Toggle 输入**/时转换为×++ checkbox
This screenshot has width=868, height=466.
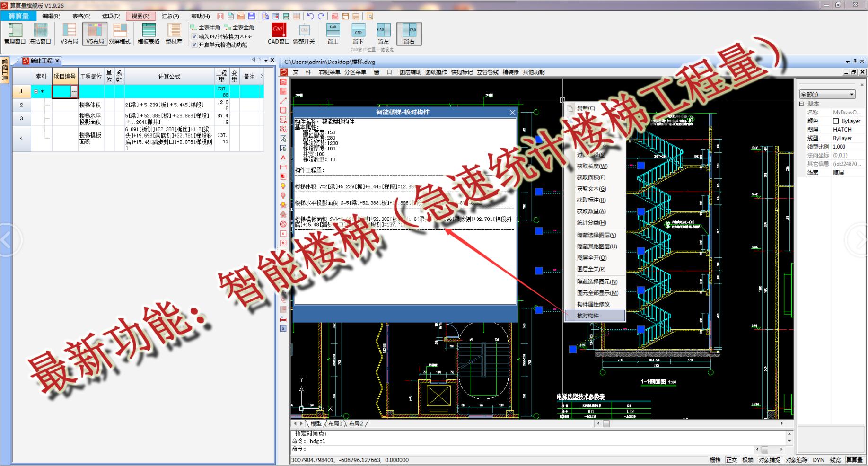194,36
